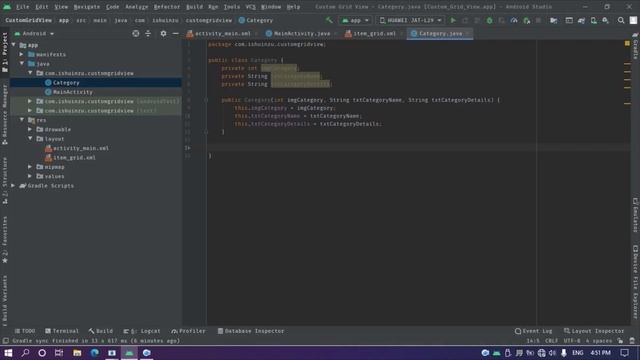Viewport: 640px width, 360px height.
Task: Toggle the Favorites side panel
Action: pyautogui.click(x=5, y=240)
